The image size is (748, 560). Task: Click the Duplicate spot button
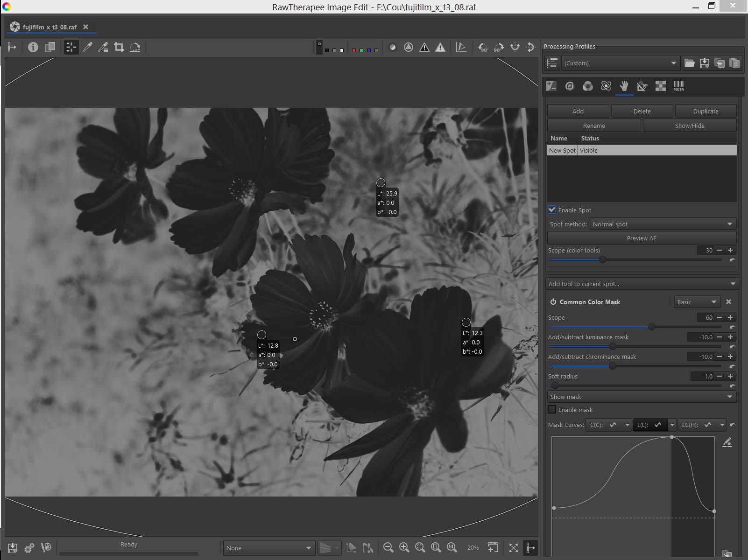(706, 111)
